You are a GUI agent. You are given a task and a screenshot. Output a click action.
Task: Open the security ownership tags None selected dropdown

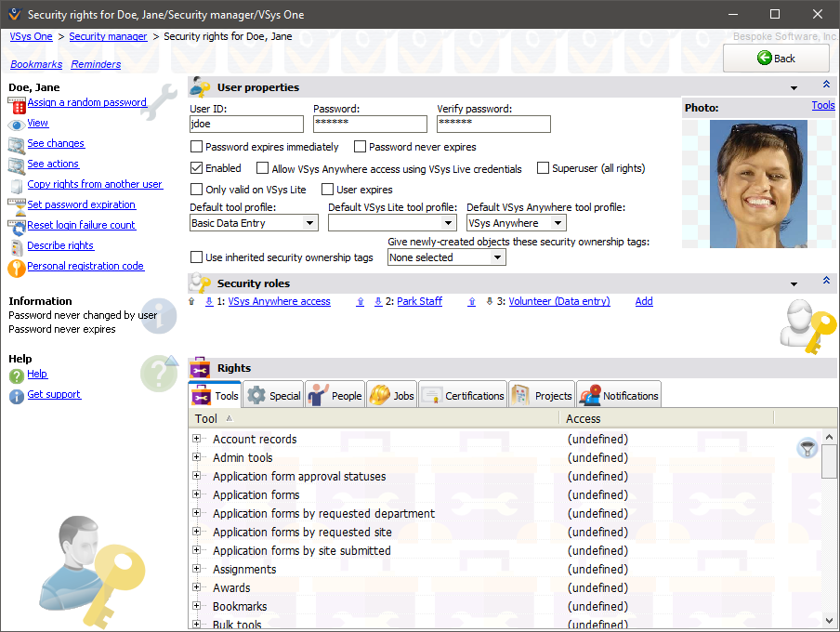tap(497, 257)
